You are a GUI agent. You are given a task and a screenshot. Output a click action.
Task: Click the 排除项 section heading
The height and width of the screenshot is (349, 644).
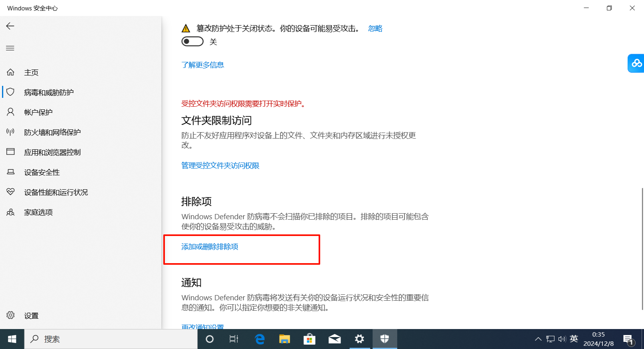pos(196,201)
